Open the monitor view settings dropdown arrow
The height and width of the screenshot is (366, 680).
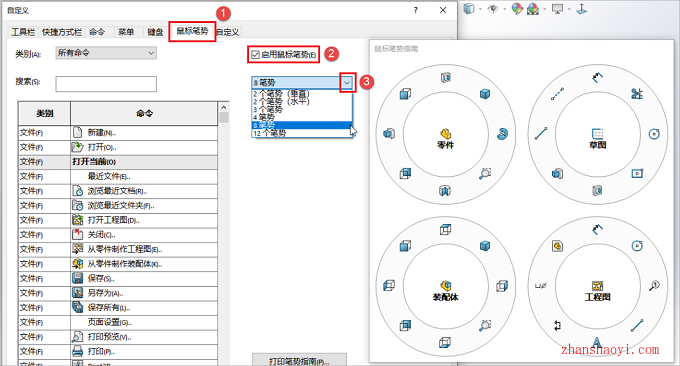569,9
